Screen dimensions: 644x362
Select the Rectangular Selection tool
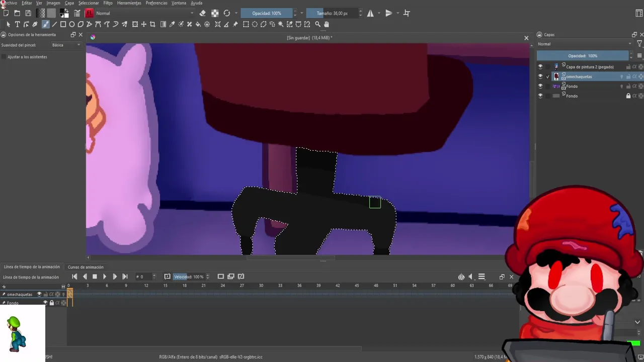pos(246,24)
